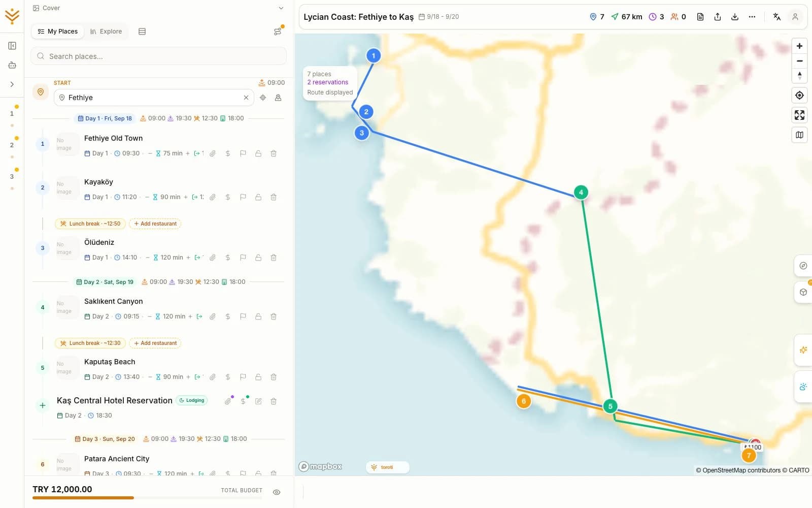Toggle lock on Saklıkent Canyon stop
The width and height of the screenshot is (812, 508).
click(x=258, y=316)
